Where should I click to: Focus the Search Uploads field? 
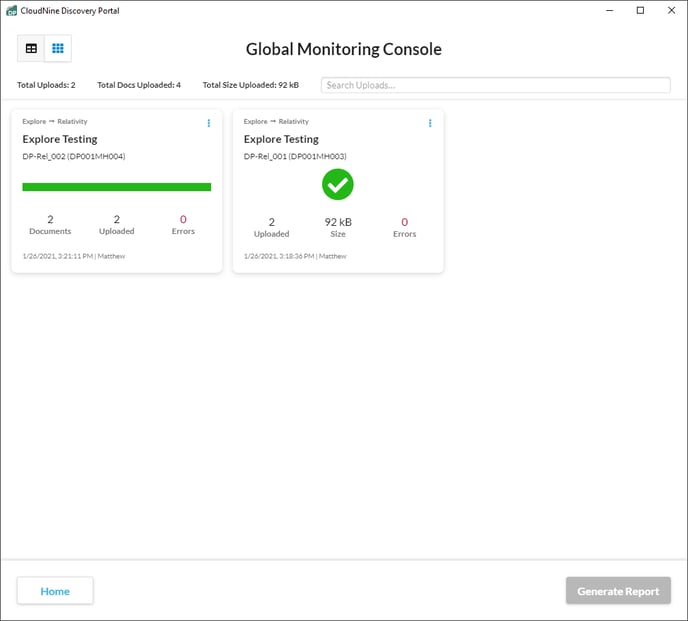tap(495, 85)
